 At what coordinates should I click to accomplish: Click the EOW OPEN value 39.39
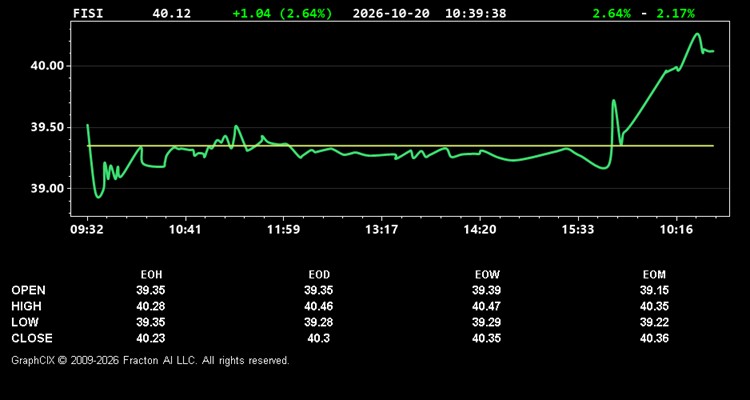coord(486,290)
